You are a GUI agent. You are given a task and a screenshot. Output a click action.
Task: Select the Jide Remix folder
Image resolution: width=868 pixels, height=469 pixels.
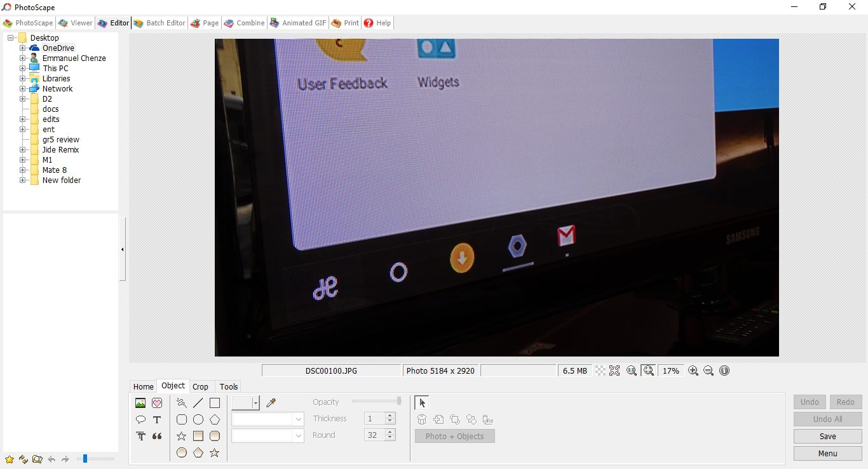60,150
